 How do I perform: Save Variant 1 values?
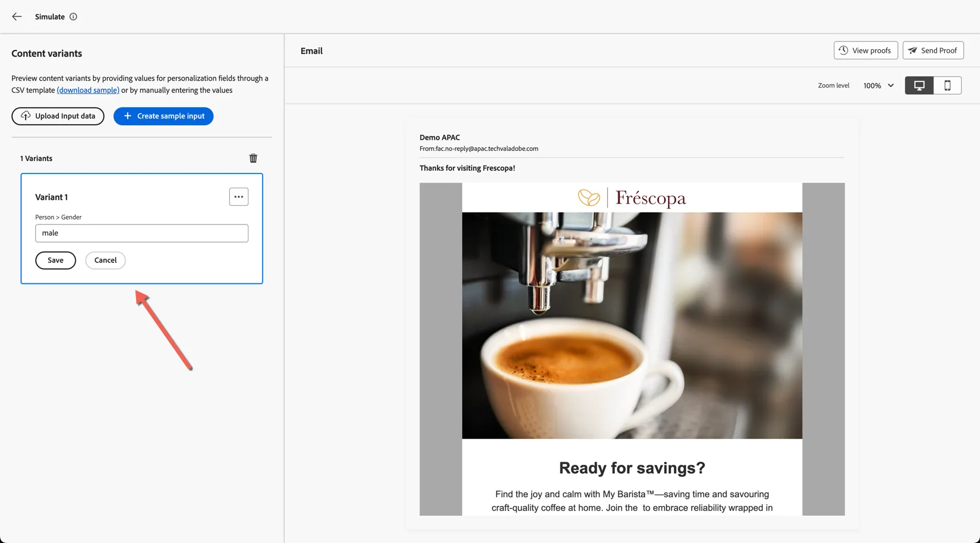[x=56, y=260]
